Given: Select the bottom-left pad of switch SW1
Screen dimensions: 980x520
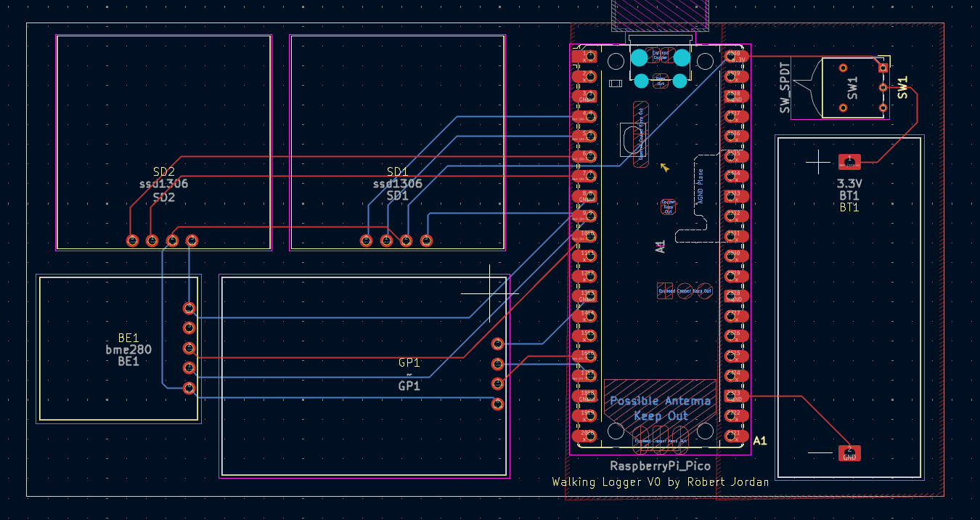Looking at the screenshot, I should pos(843,107).
